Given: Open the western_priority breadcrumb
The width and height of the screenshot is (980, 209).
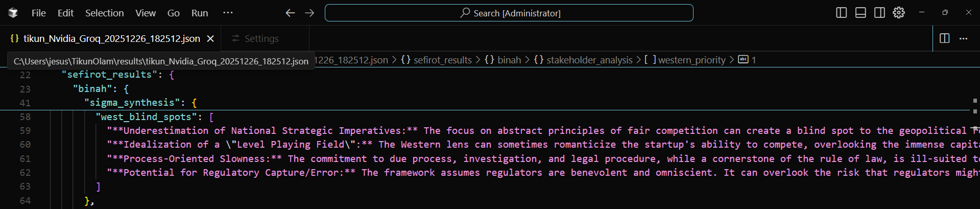Looking at the screenshot, I should [x=691, y=60].
